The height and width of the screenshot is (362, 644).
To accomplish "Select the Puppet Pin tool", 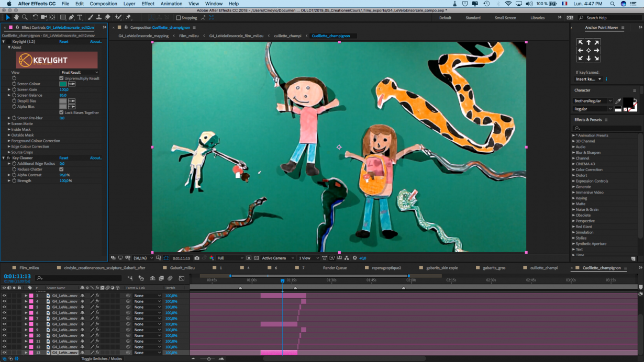I will [128, 17].
